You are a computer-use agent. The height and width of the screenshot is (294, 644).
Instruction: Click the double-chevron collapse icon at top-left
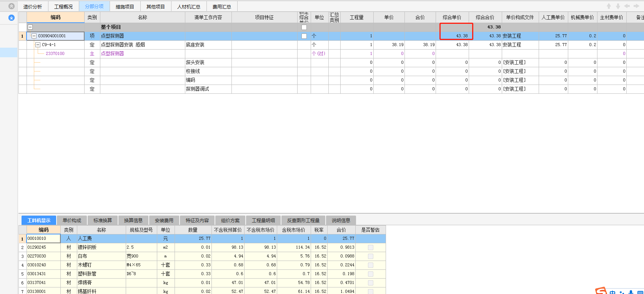click(x=11, y=6)
